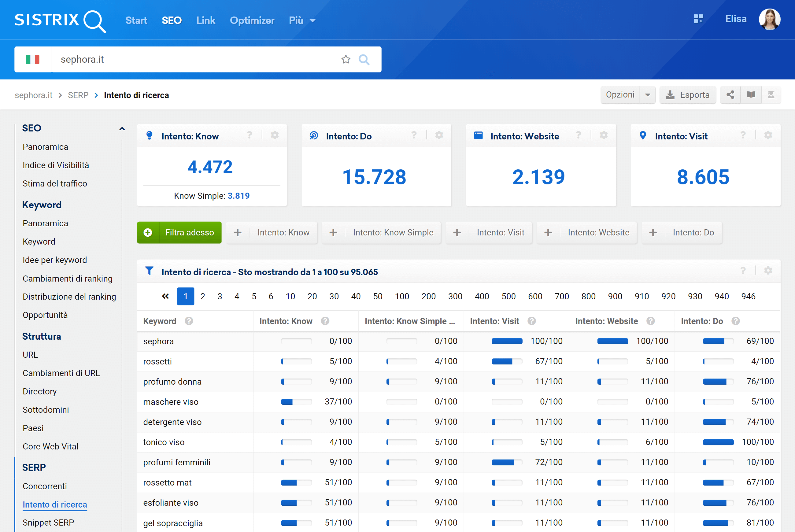The image size is (795, 532).
Task: Open Concorrenti in sidebar
Action: point(45,486)
